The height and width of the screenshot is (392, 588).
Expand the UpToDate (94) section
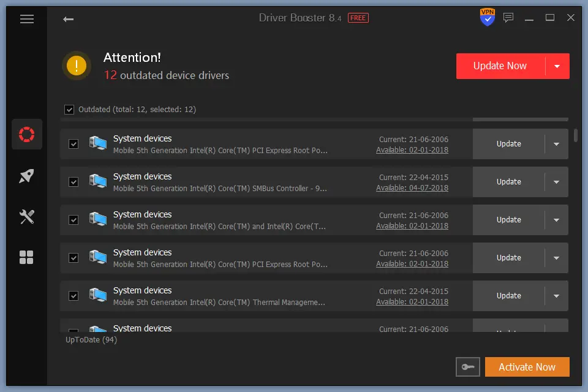[91, 340]
